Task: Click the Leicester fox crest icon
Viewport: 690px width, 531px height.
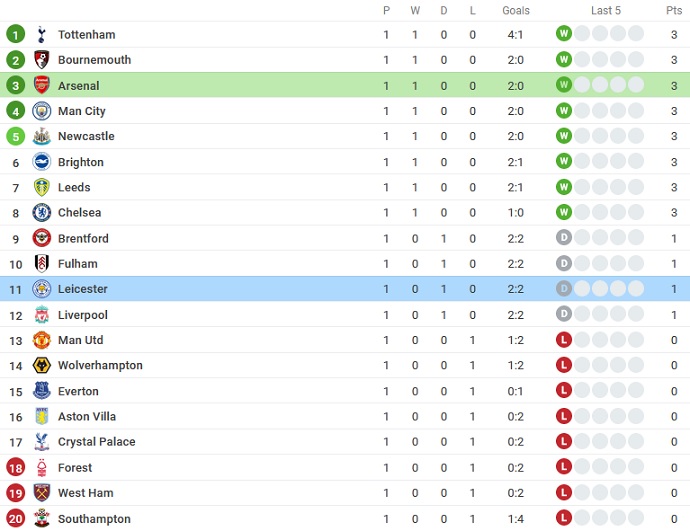Action: click(x=42, y=289)
